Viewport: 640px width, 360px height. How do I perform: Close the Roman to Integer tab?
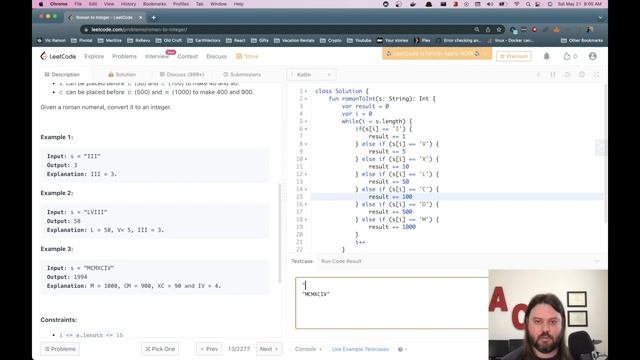[140, 18]
